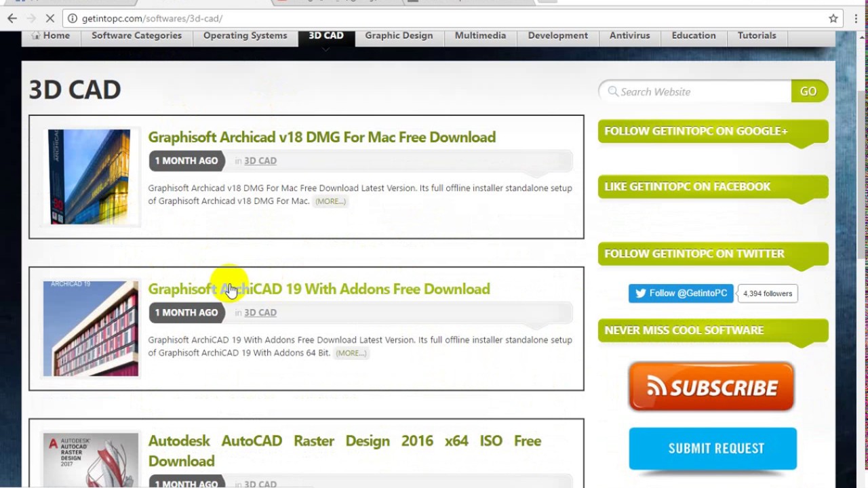Open the Multimedia section
This screenshot has width=868, height=488.
480,35
